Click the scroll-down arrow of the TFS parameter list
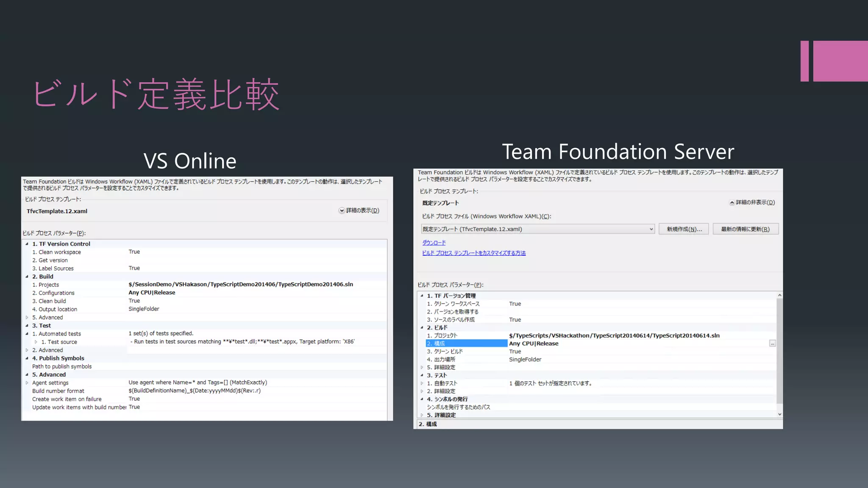The image size is (868, 488). point(779,414)
